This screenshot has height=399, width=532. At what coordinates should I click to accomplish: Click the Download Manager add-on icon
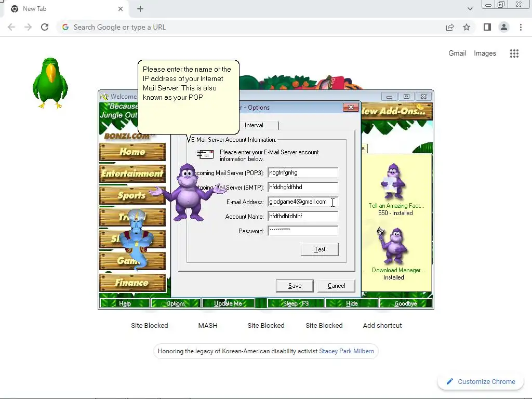click(x=393, y=245)
